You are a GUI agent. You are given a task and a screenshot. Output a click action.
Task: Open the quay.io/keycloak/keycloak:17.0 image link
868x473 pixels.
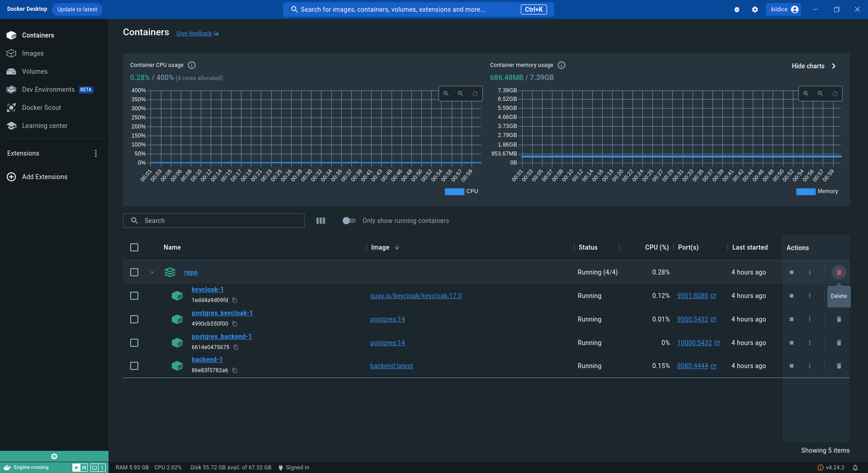[416, 296]
